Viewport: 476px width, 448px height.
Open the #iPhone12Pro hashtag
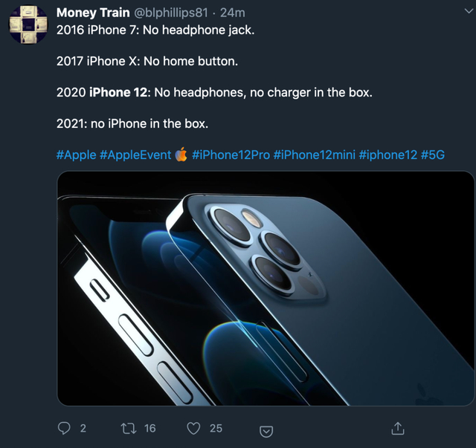tap(231, 155)
